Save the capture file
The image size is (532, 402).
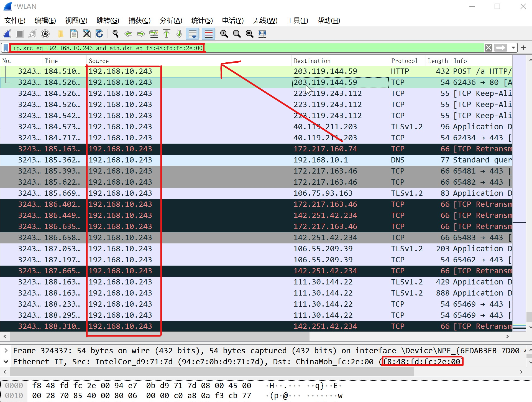74,34
